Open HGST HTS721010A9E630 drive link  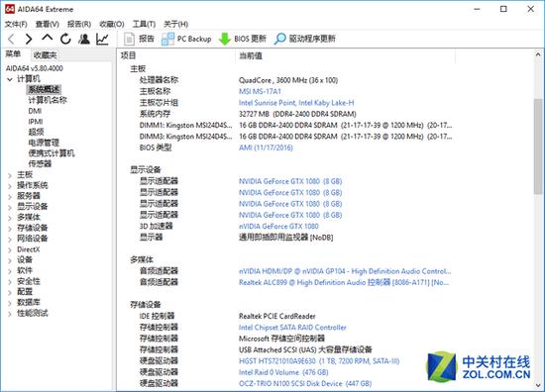click(x=319, y=361)
